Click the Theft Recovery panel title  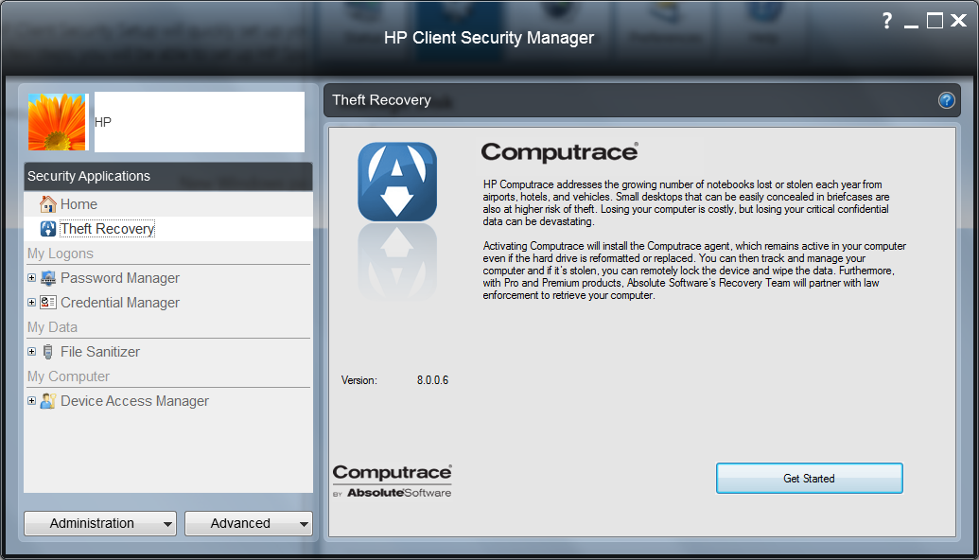(381, 100)
